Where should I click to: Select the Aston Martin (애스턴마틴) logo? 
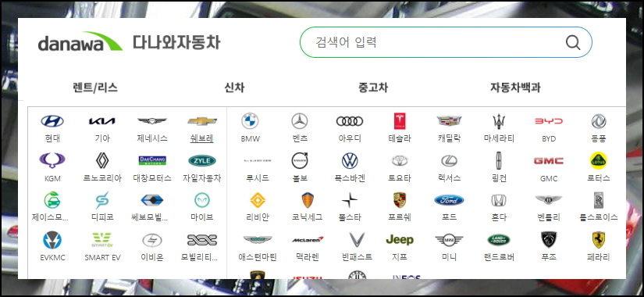tap(258, 239)
